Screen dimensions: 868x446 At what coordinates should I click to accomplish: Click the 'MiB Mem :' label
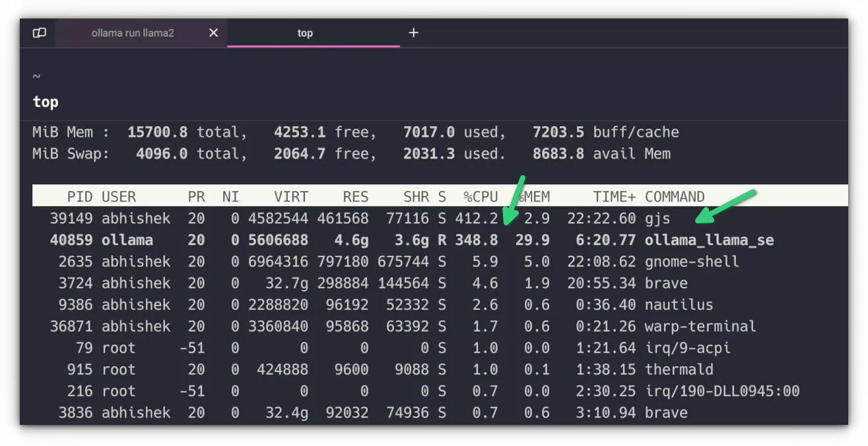click(x=71, y=132)
